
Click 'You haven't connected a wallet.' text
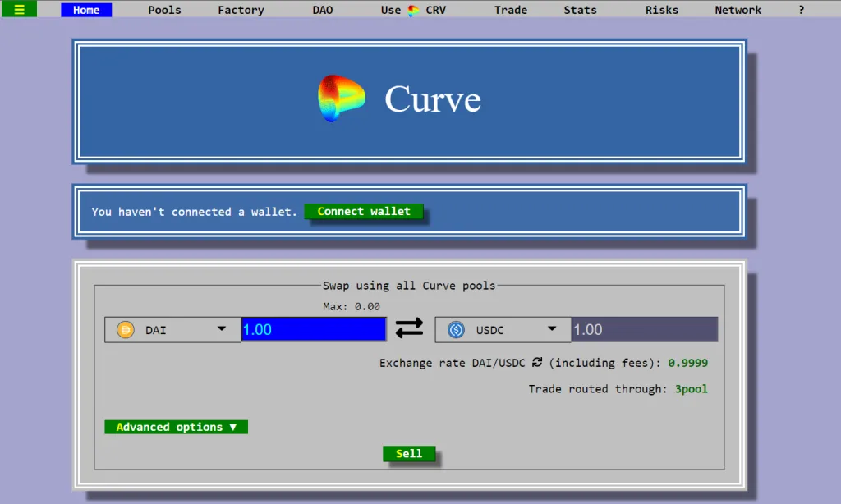point(194,212)
